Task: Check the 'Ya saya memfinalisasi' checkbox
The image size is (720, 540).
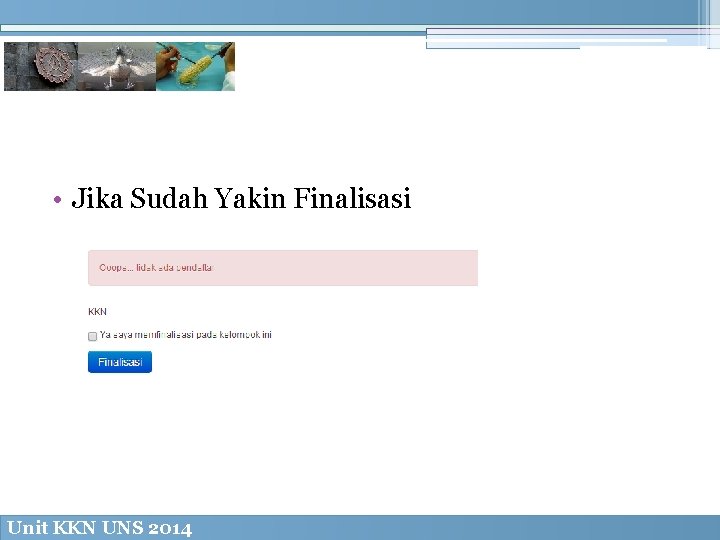Action: coord(92,336)
